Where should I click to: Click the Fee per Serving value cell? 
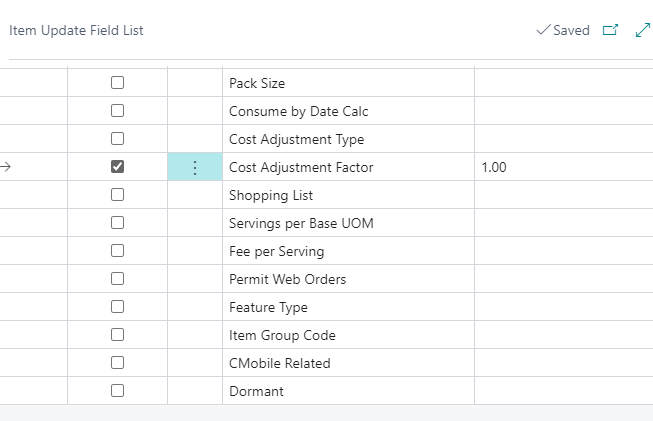click(560, 251)
